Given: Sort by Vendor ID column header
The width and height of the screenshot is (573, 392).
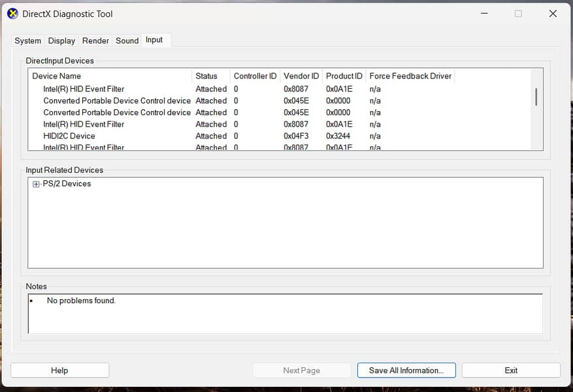Looking at the screenshot, I should point(301,76).
